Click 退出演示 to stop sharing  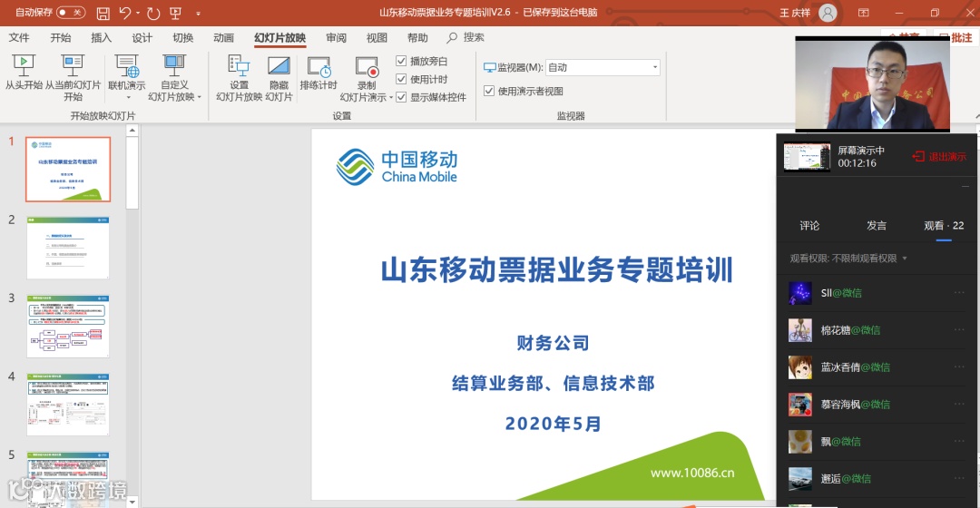click(x=939, y=156)
